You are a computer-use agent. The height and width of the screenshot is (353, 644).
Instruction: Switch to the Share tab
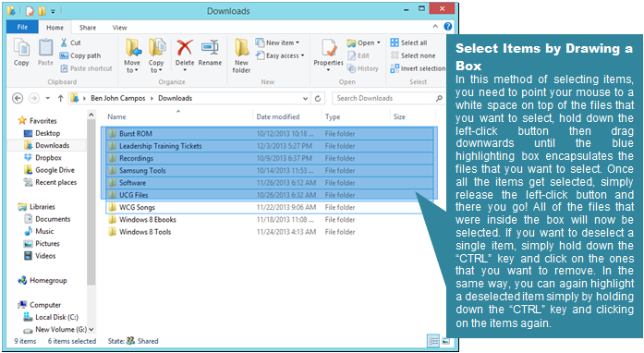click(x=88, y=28)
